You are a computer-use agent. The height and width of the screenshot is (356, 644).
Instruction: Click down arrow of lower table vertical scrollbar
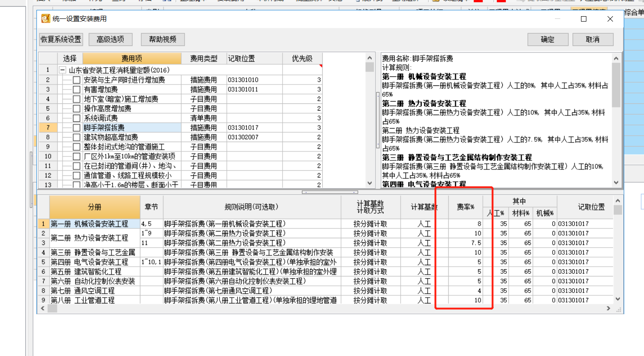click(x=618, y=299)
